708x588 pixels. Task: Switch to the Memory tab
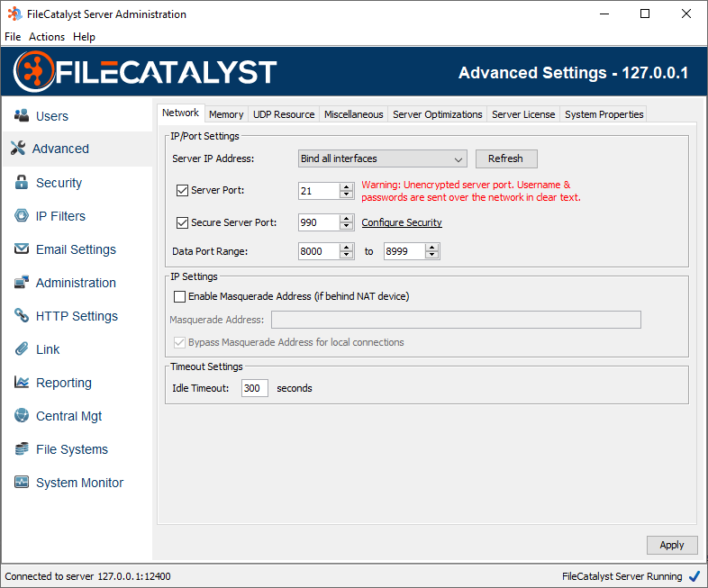coord(226,114)
